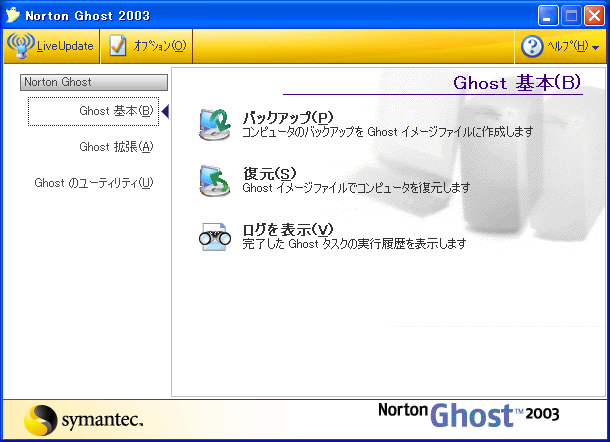Click the backup description text about Ghost イメージファイルに作成

click(387, 132)
